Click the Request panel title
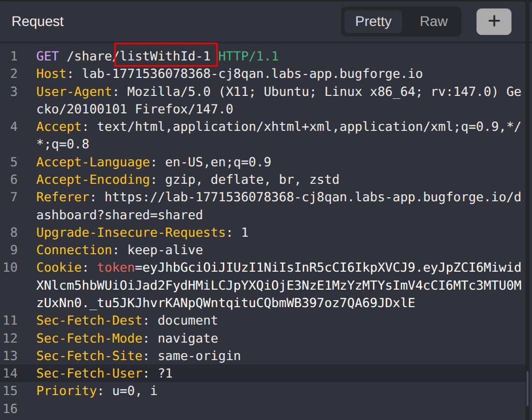532x420 pixels. [x=37, y=22]
